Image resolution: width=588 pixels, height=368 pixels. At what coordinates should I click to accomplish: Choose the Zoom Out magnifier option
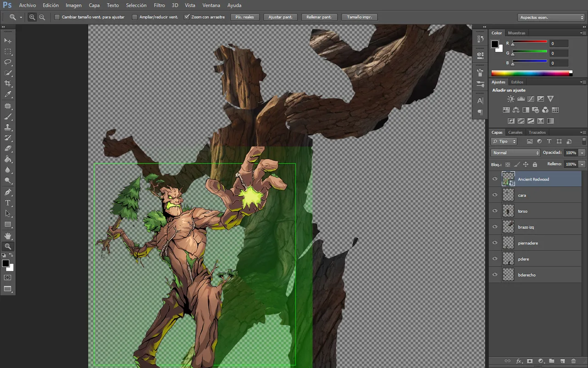(x=42, y=17)
